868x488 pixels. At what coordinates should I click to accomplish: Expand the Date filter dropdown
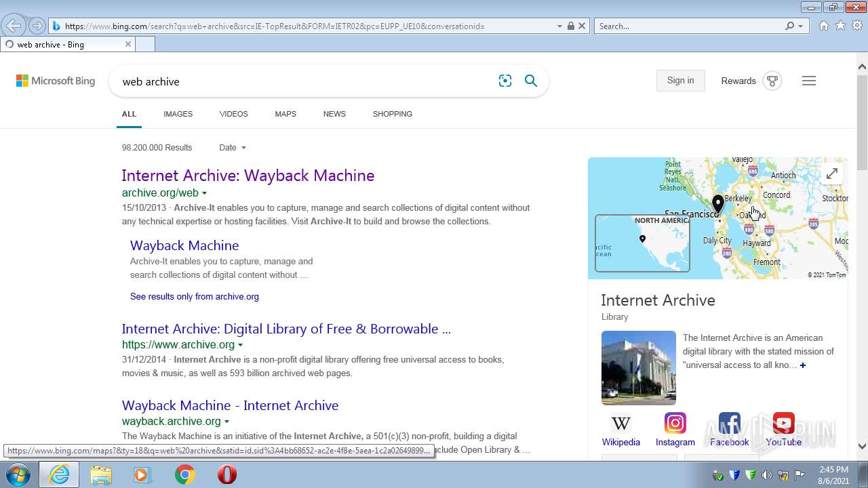coord(233,148)
